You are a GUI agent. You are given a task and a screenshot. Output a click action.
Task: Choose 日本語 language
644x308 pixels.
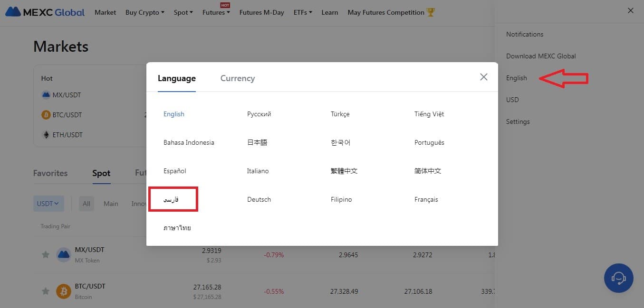pyautogui.click(x=257, y=142)
